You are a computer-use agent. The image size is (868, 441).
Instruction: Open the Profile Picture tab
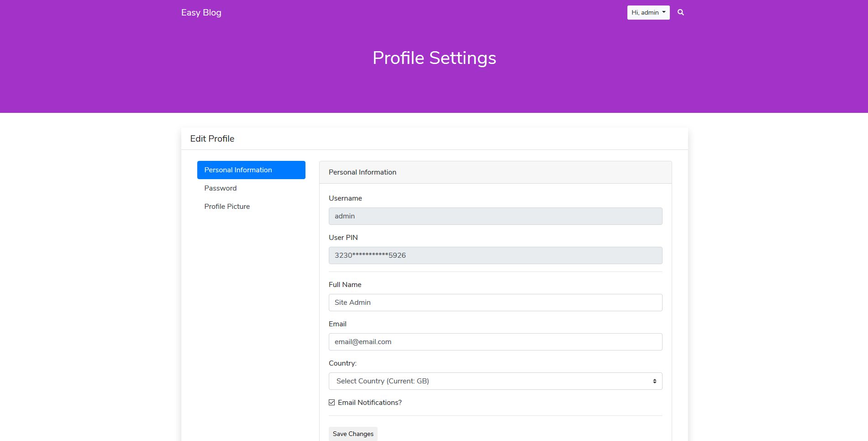coord(227,207)
